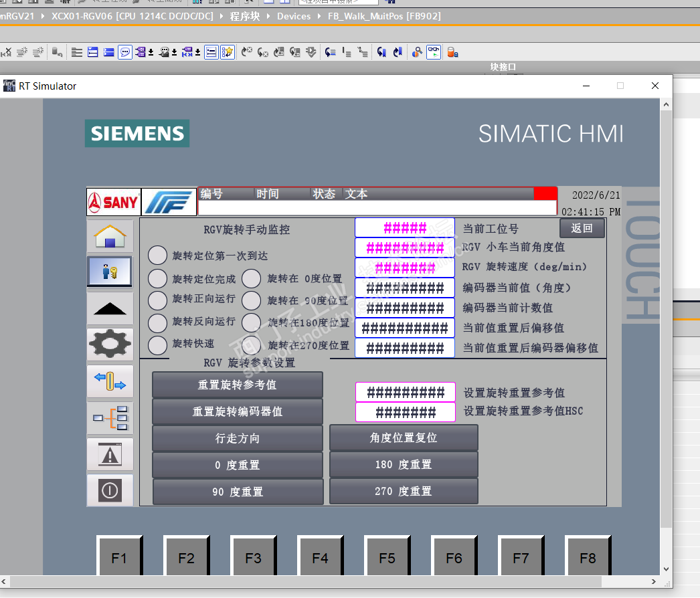700x598 pixels.
Task: Click the call structure people icon
Action: coord(416,53)
